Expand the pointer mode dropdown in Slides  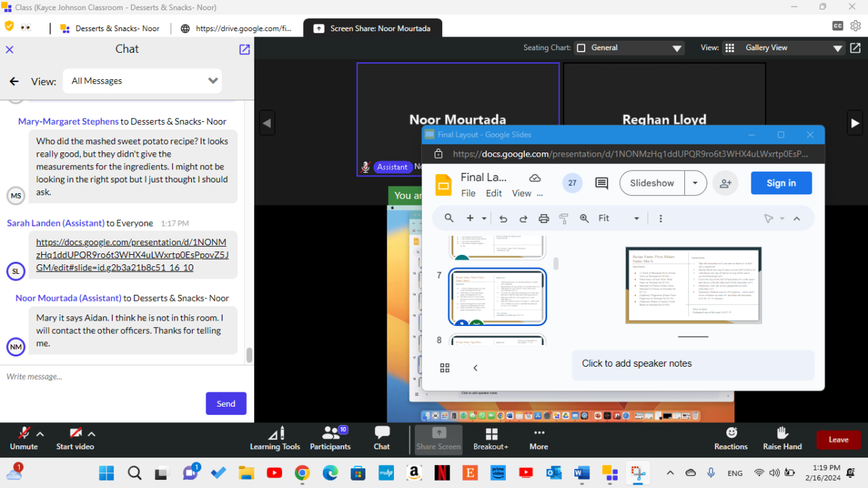(x=782, y=218)
